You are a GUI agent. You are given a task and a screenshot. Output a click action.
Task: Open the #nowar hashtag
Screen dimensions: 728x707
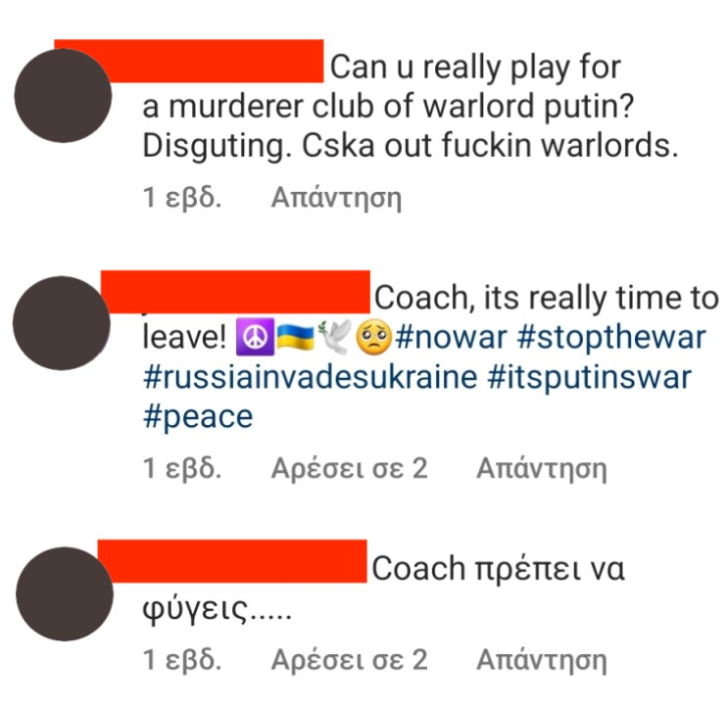pyautogui.click(x=451, y=337)
